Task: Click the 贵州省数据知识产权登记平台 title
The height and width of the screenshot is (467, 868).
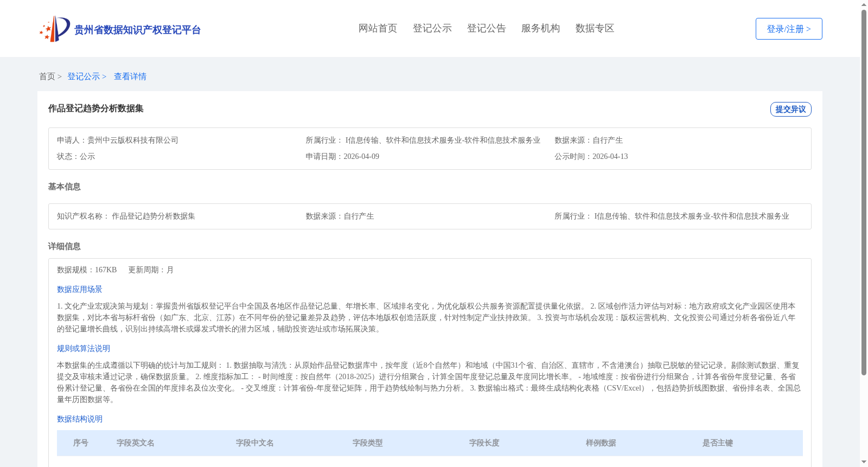Action: tap(137, 30)
